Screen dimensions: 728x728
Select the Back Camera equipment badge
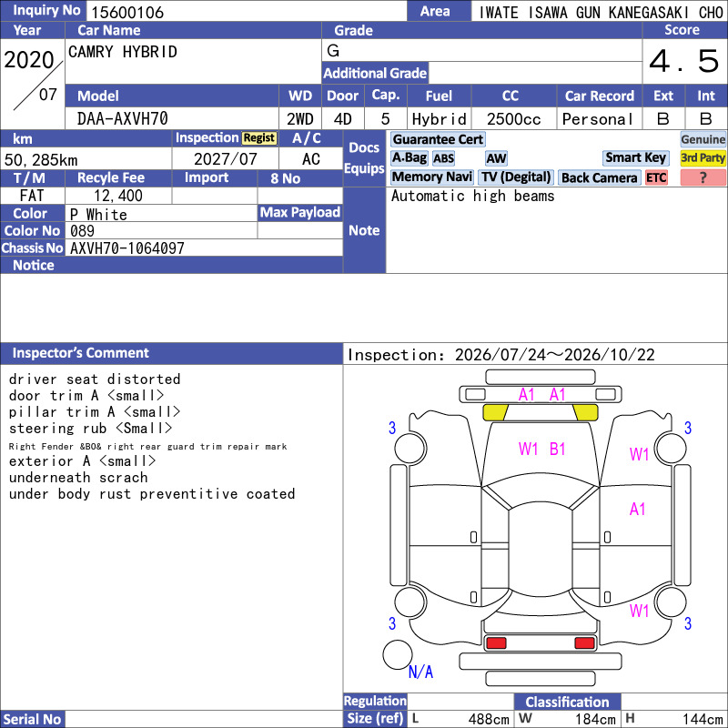click(x=599, y=177)
